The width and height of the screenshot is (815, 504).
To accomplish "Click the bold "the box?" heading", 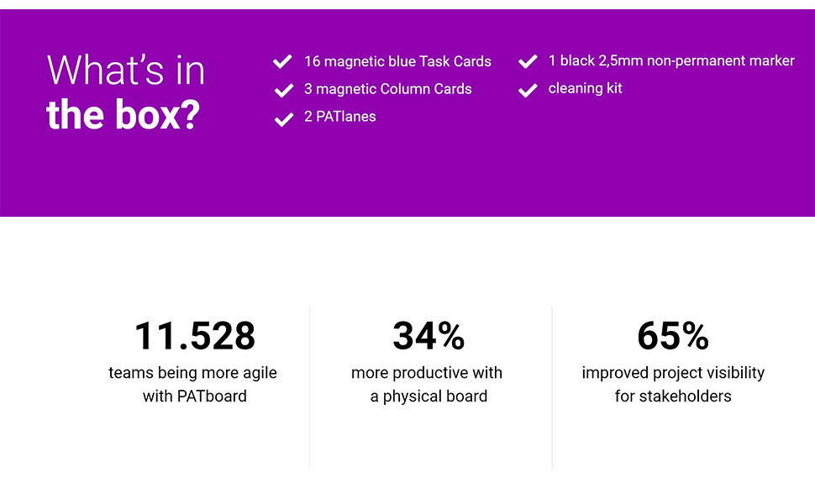I will (x=123, y=114).
